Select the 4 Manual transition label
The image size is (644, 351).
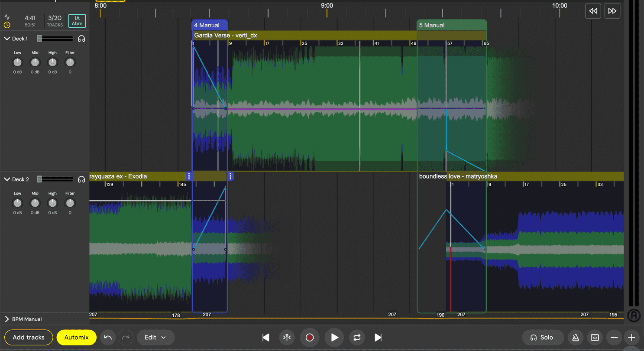(x=209, y=25)
